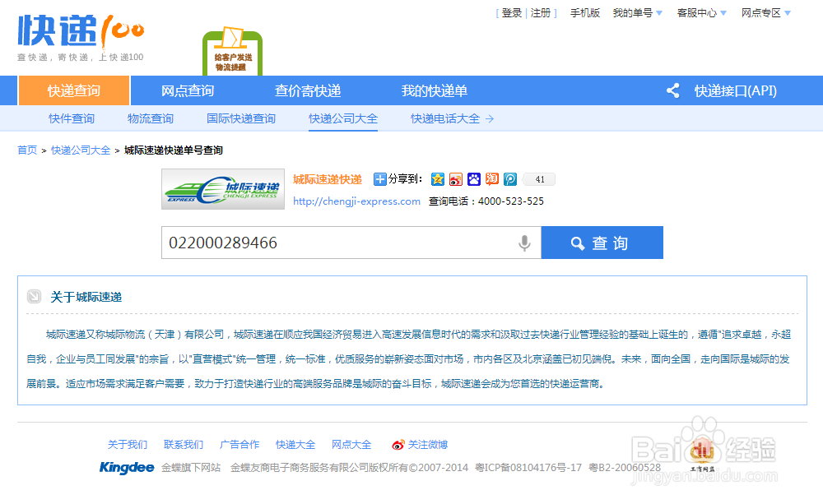Viewport: 823px width, 504px height.
Task: Open the 快递大全 footer link
Action: (295, 445)
